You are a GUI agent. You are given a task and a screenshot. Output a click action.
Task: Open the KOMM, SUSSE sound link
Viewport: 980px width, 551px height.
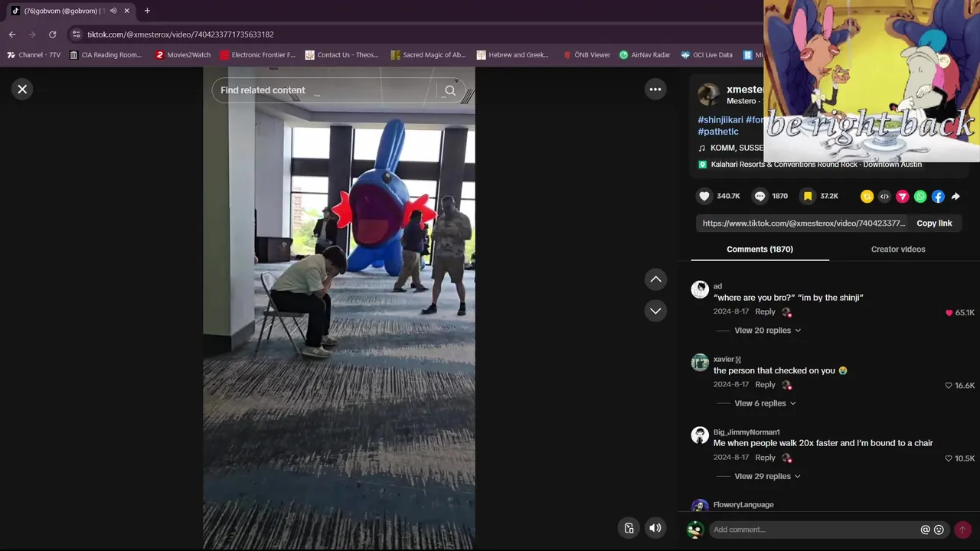pyautogui.click(x=737, y=148)
